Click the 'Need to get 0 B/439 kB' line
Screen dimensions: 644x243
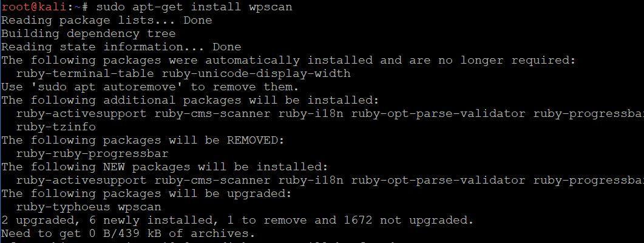[x=128, y=234]
